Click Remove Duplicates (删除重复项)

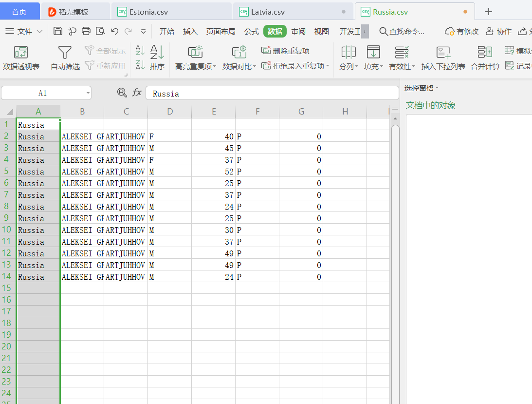[286, 51]
